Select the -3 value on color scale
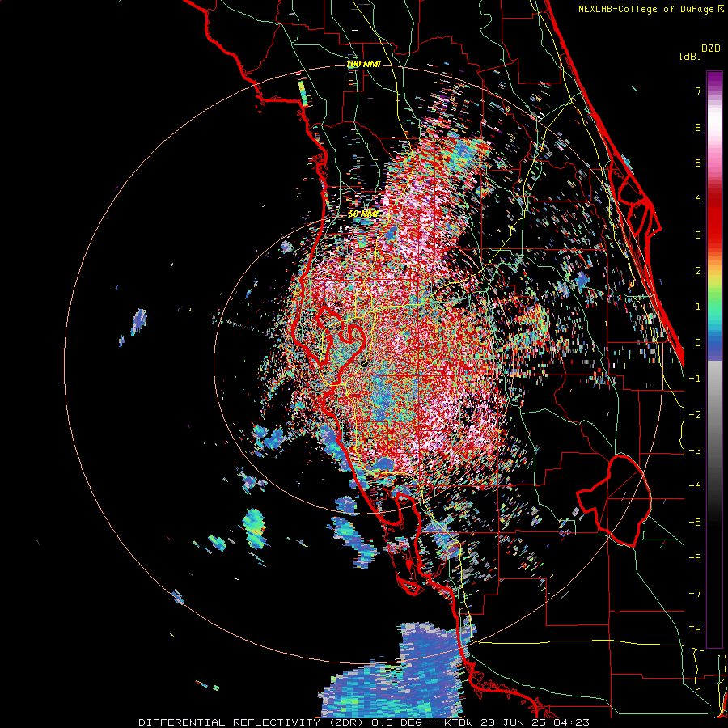Screen dimensions: 728x728 pos(695,451)
